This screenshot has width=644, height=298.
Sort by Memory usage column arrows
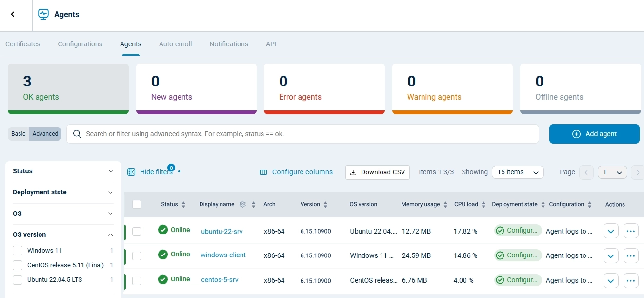[x=445, y=205]
